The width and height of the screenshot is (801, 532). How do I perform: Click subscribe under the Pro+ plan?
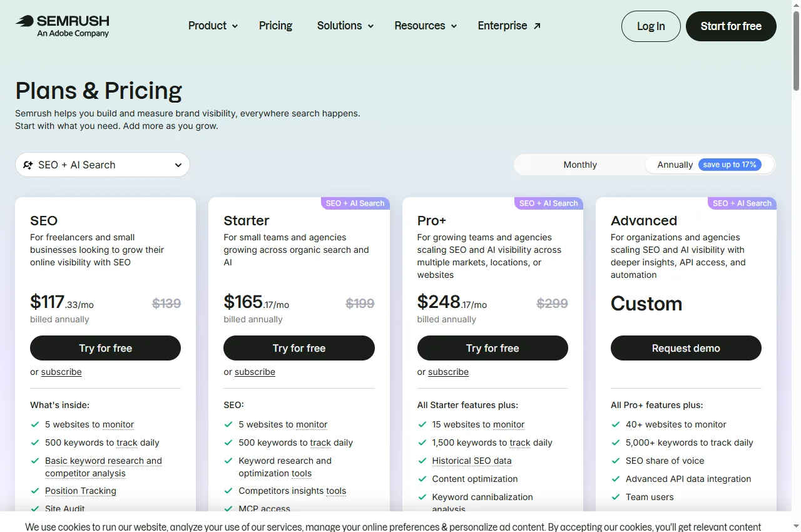pyautogui.click(x=448, y=372)
